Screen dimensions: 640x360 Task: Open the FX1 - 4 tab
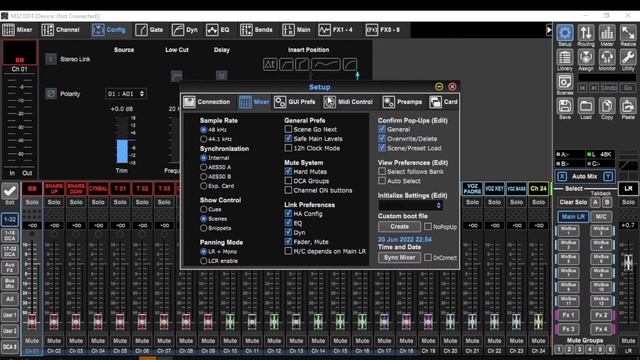(335, 30)
